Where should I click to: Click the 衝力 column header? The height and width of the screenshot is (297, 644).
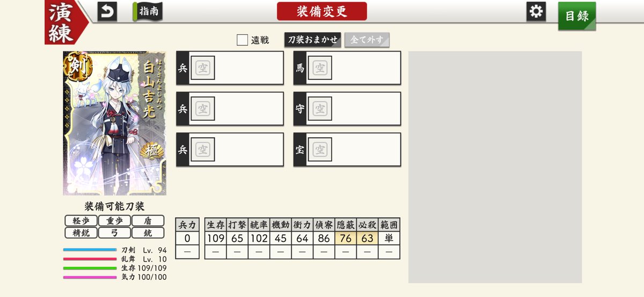[302, 225]
